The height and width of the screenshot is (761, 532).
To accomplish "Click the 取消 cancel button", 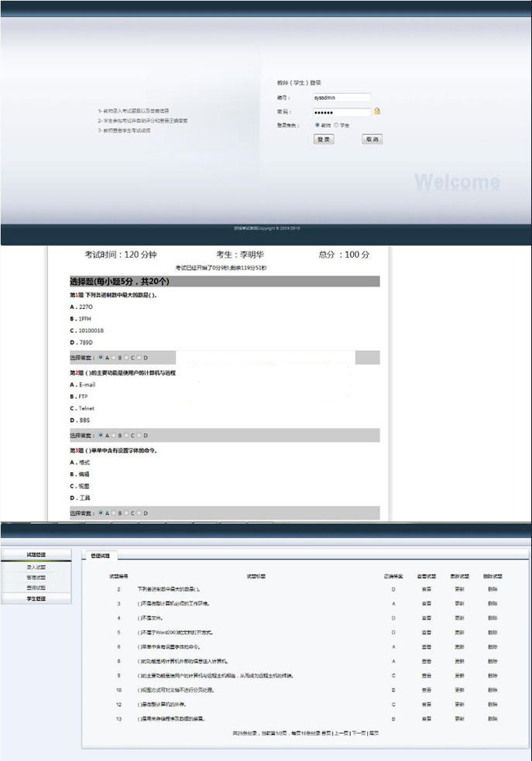I will pos(372,139).
